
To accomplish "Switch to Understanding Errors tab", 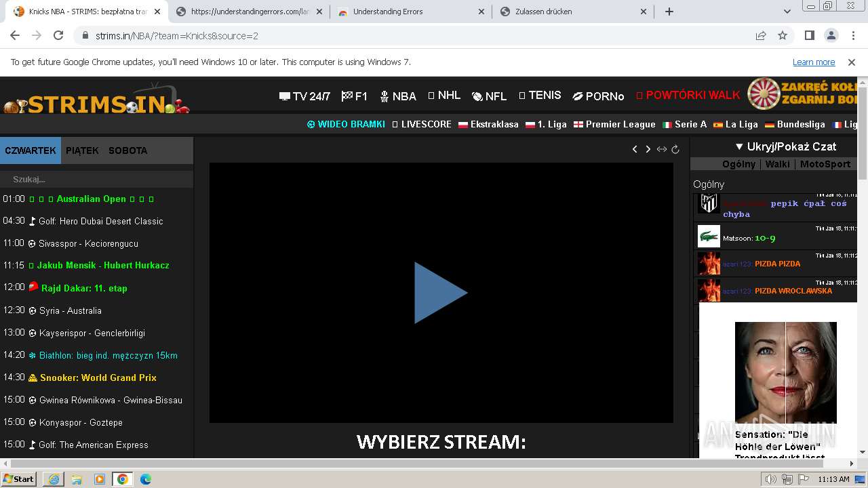I will tap(411, 12).
